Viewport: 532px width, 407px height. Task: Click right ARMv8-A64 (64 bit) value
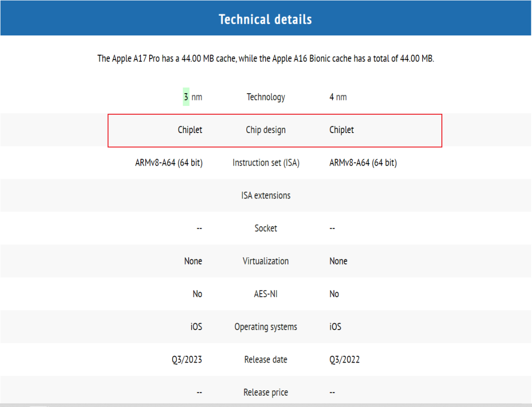(x=363, y=163)
